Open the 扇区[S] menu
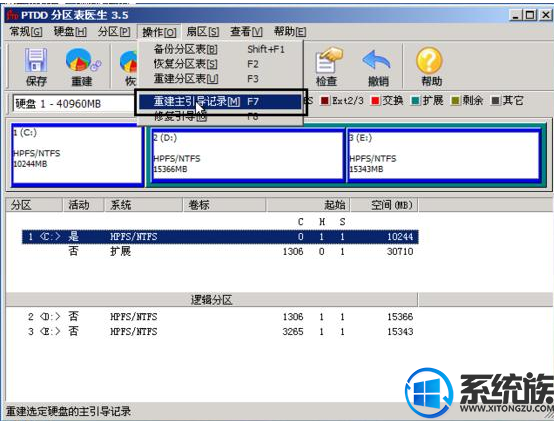554x421 pixels. [x=203, y=32]
